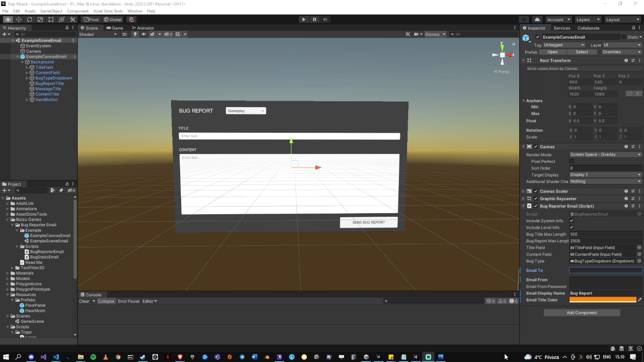The width and height of the screenshot is (644, 362).
Task: Select the Move tool in toolbar
Action: point(19,20)
